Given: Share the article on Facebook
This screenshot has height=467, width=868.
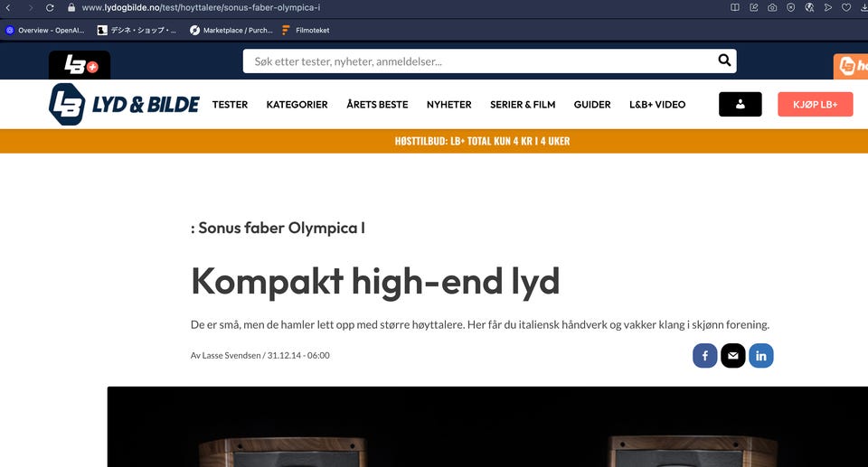Looking at the screenshot, I should 704,355.
